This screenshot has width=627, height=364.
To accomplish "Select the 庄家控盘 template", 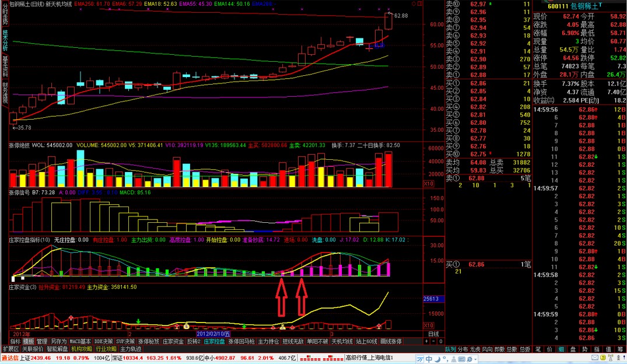I will (214, 342).
